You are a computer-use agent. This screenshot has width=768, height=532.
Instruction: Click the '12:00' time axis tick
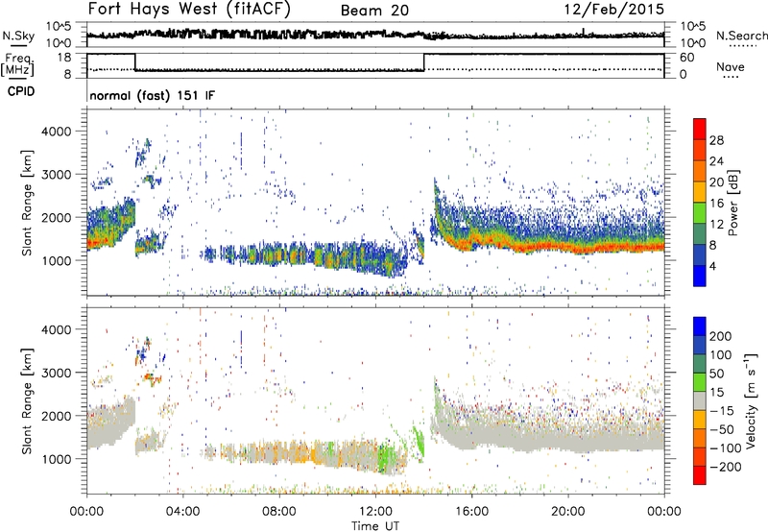pyautogui.click(x=375, y=512)
